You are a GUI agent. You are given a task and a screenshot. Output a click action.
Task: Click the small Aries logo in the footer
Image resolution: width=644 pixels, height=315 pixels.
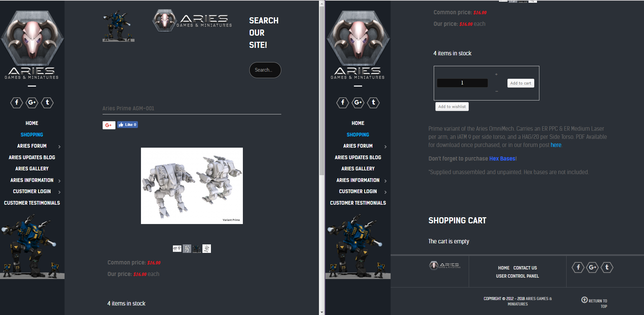coord(445,265)
